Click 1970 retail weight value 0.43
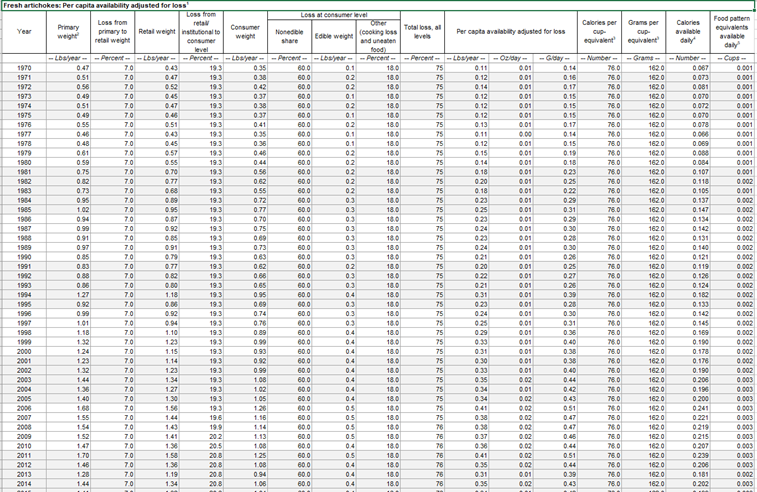 point(157,68)
